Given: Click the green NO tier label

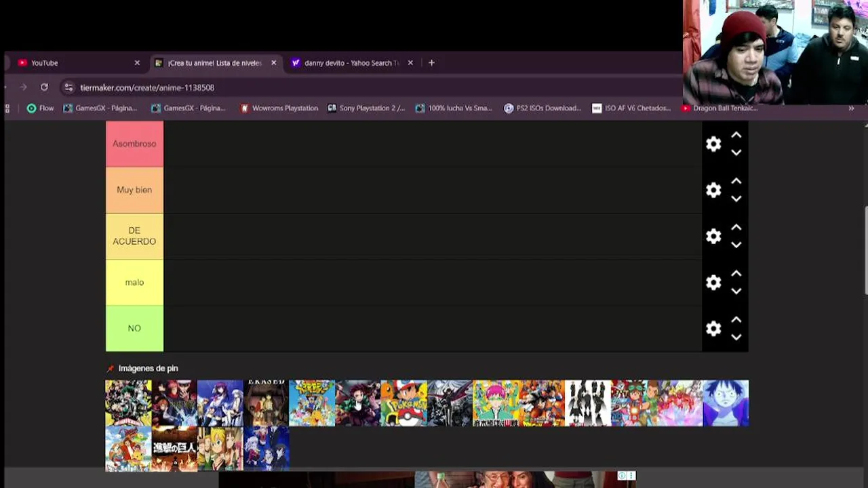Looking at the screenshot, I should coord(134,328).
